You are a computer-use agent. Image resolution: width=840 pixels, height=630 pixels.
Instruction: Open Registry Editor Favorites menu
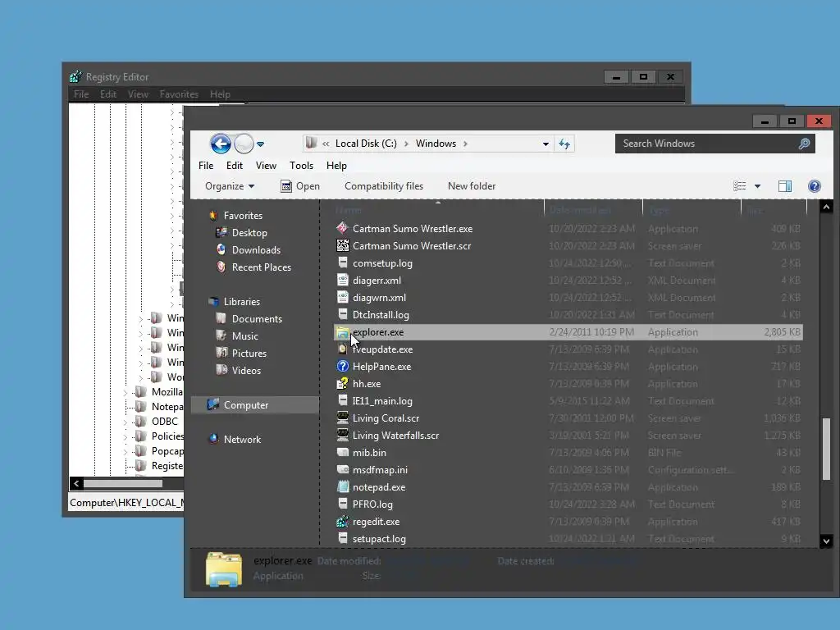(x=179, y=94)
